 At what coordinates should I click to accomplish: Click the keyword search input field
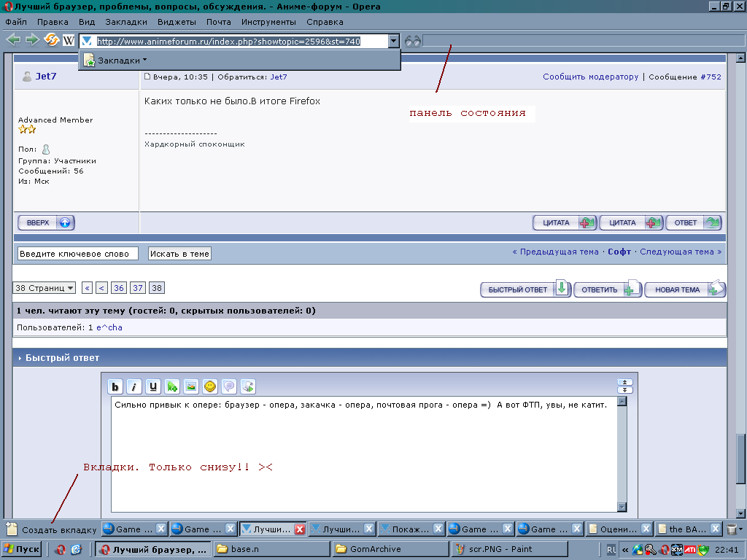click(x=78, y=254)
